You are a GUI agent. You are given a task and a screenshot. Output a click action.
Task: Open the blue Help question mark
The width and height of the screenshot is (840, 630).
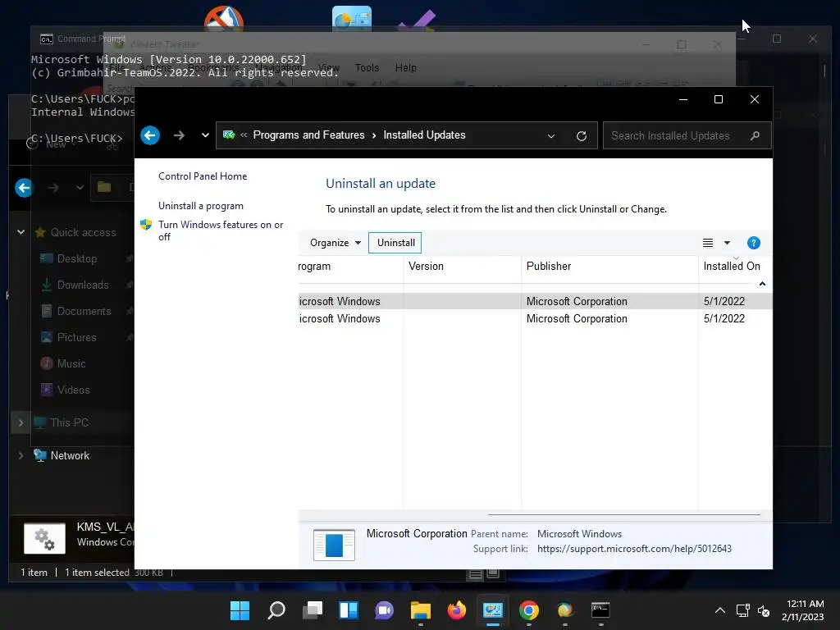(753, 243)
